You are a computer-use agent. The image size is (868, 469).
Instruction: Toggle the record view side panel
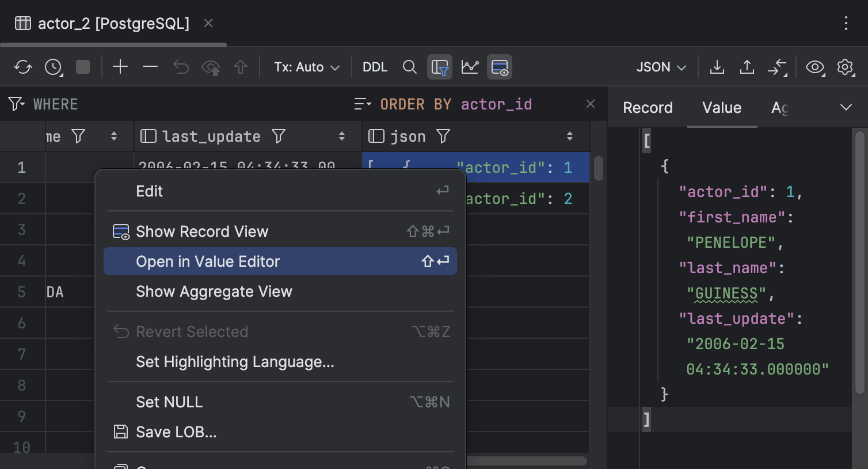click(499, 67)
